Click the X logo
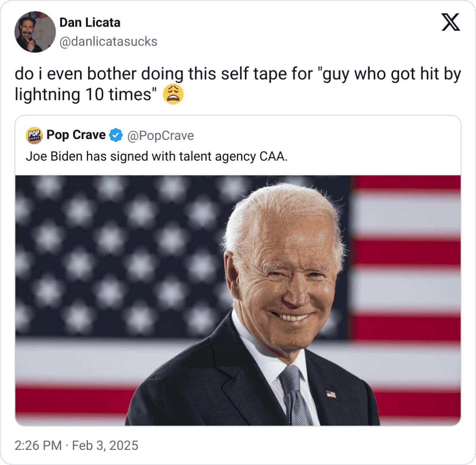This screenshot has width=476, height=465. (x=450, y=23)
